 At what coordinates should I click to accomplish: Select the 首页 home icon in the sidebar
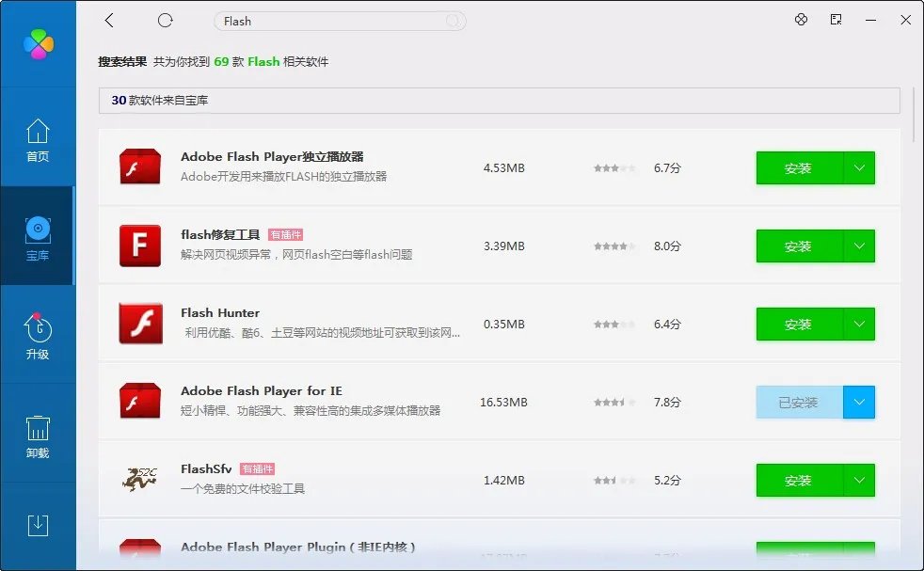point(38,139)
